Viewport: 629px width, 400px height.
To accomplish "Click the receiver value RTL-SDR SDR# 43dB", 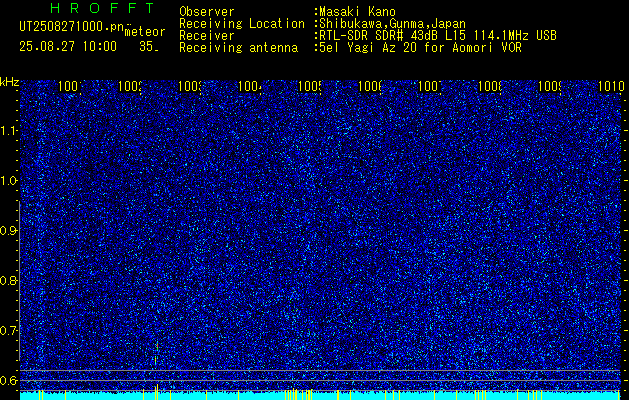I will tap(380, 36).
